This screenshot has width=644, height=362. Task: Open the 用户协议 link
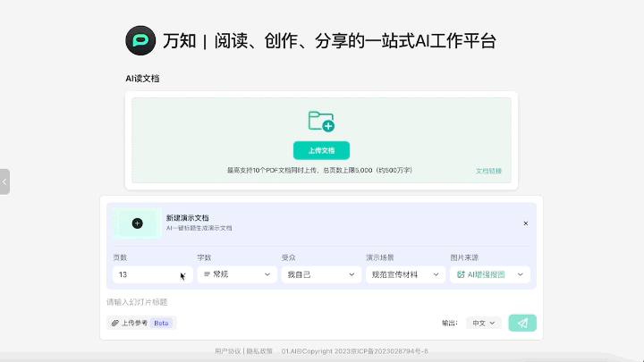point(227,351)
